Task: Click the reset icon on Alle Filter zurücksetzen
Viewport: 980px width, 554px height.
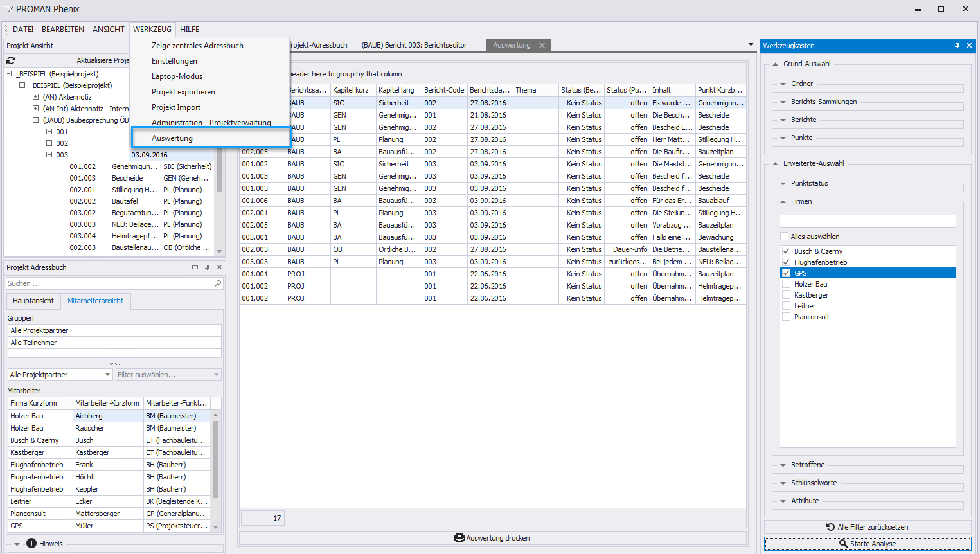Action: [x=831, y=527]
